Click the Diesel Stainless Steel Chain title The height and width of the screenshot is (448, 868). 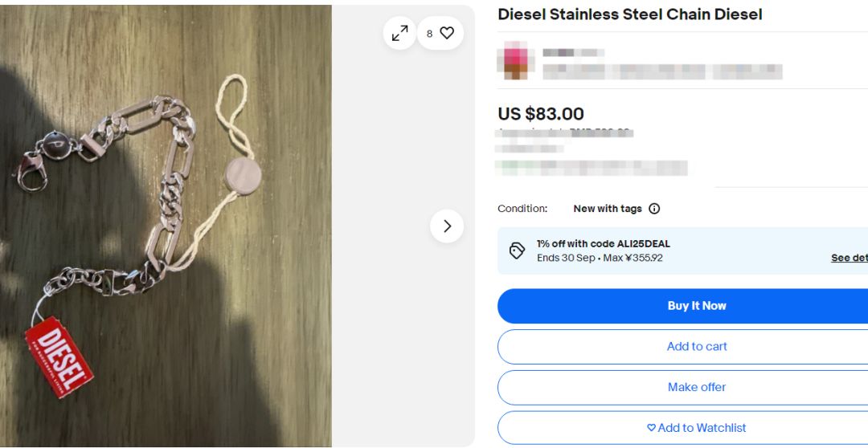(629, 14)
